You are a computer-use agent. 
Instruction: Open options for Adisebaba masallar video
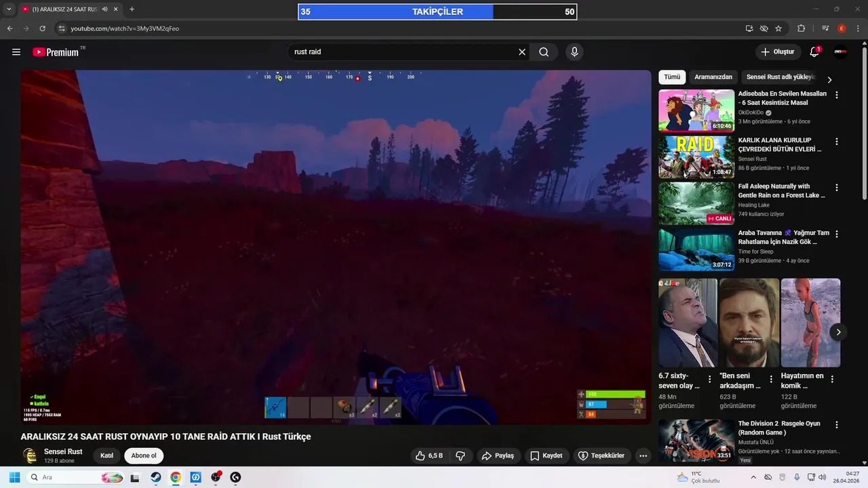coord(837,96)
